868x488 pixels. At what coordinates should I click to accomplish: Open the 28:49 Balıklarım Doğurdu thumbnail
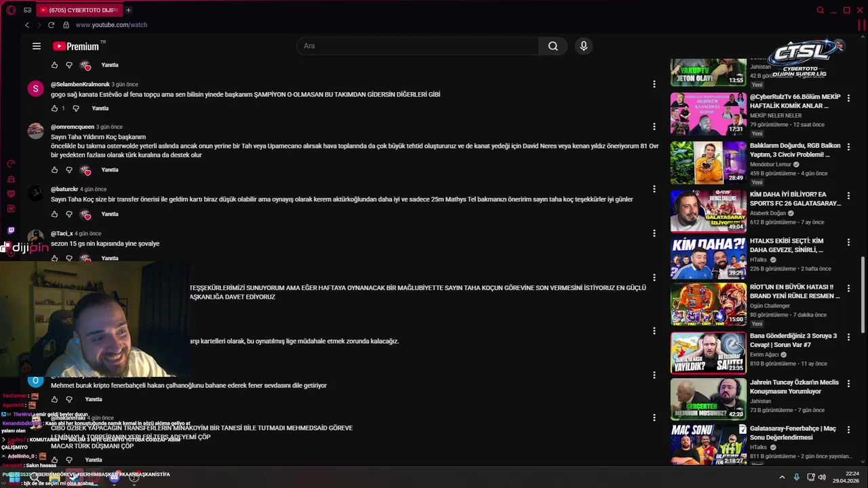coord(709,163)
